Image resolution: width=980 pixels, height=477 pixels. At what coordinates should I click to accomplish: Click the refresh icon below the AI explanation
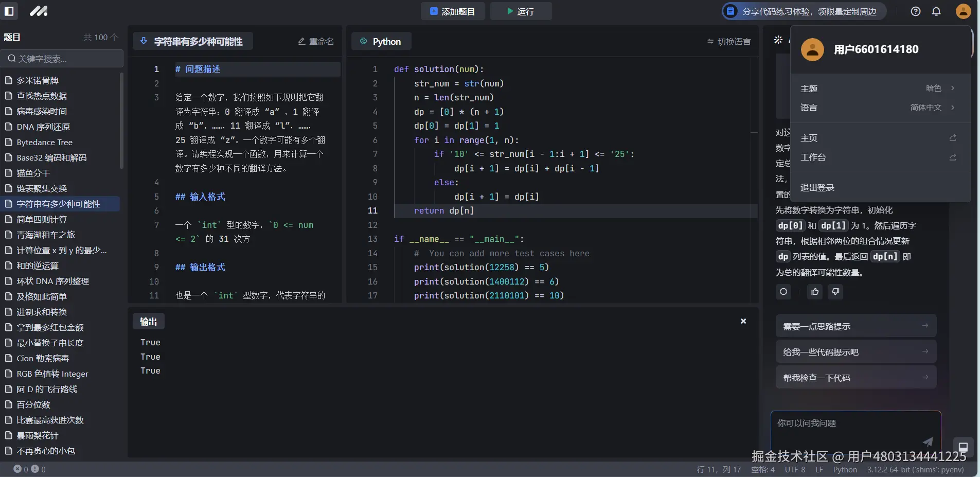pos(783,292)
